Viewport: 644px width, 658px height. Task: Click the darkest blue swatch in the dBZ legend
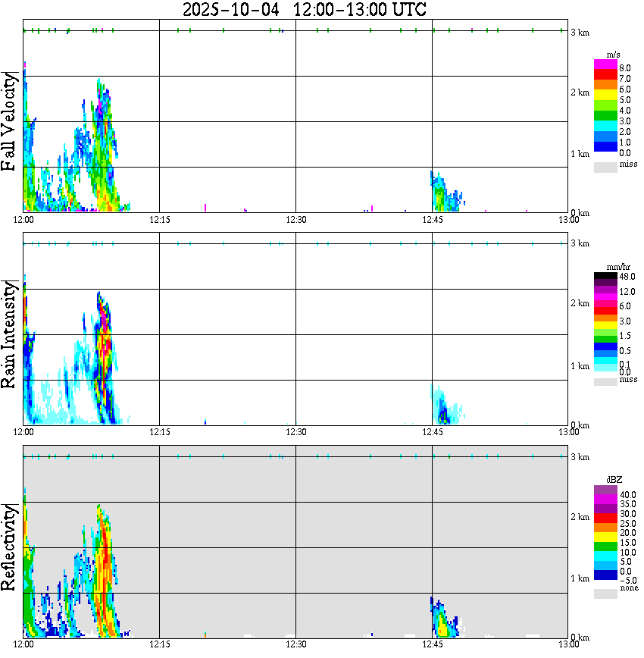[x=605, y=575]
